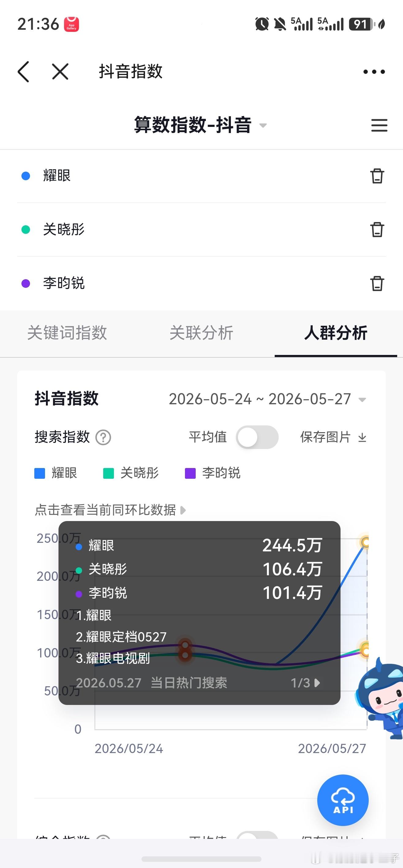This screenshot has height=868, width=403.
Task: Open the hamburger menu icon
Action: (379, 125)
